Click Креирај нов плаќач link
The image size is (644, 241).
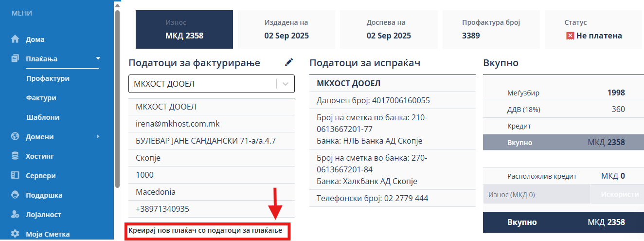pos(205,230)
